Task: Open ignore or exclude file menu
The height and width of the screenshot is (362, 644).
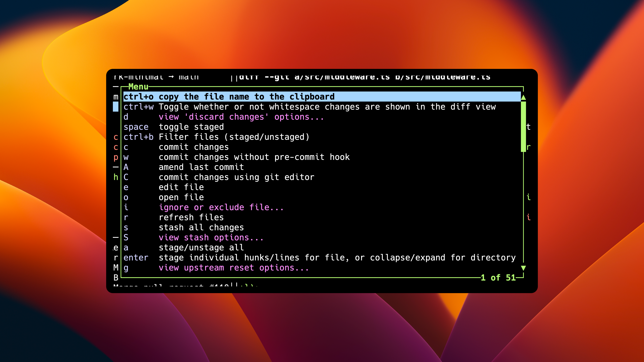Action: [221, 207]
